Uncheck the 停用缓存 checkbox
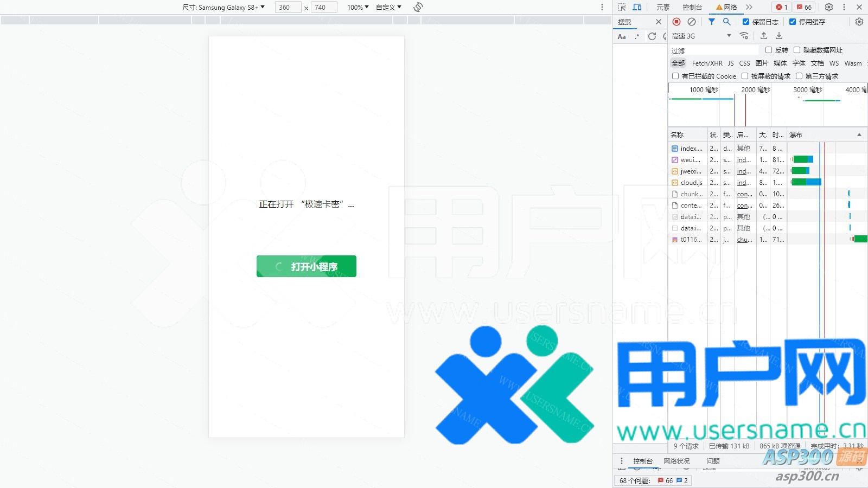The width and height of the screenshot is (868, 488). tap(793, 22)
